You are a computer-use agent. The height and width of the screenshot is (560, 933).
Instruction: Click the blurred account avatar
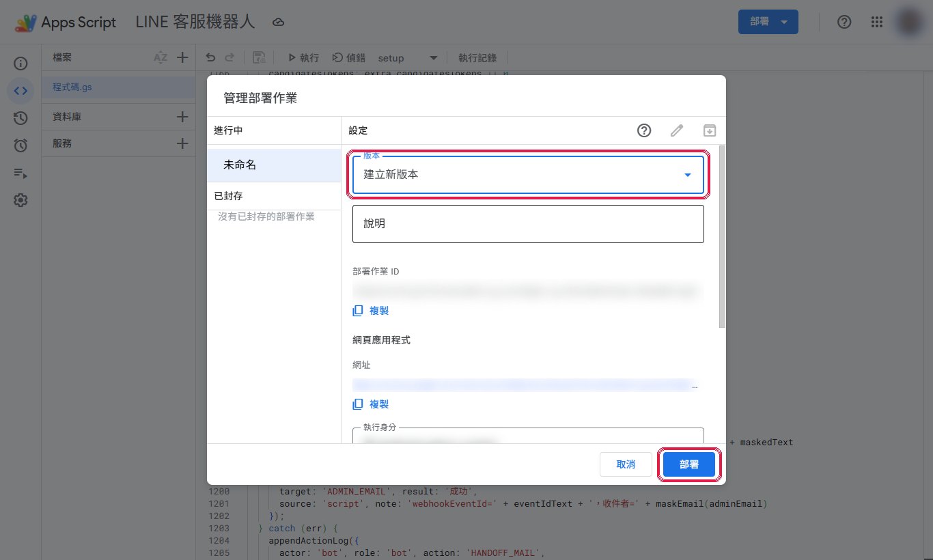[910, 22]
